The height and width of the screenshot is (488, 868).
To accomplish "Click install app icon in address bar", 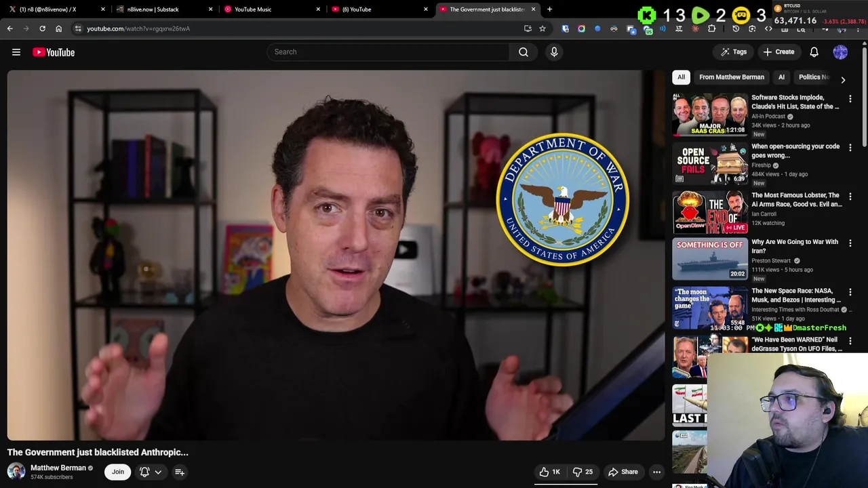I will pos(528,28).
